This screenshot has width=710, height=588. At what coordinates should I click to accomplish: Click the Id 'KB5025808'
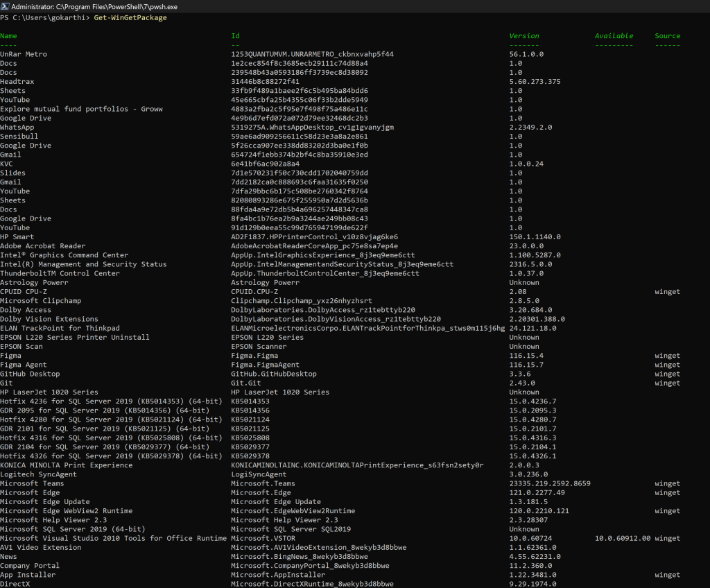[x=250, y=438]
